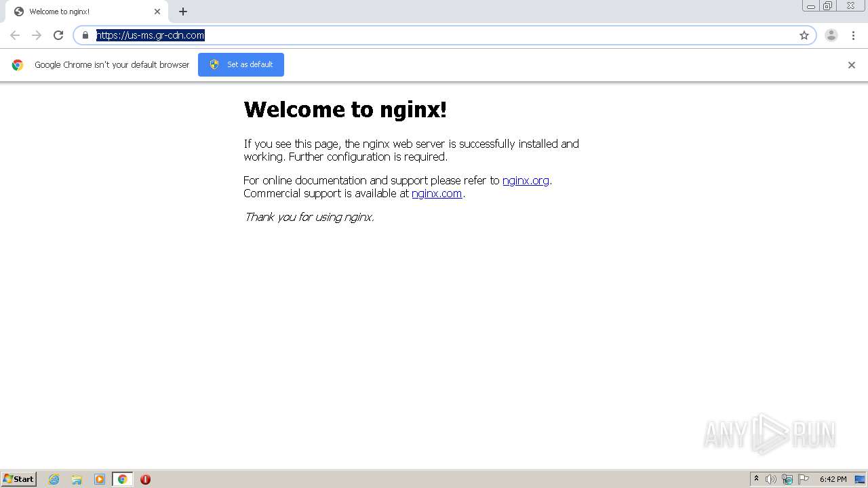Open the nginx.com link

pyautogui.click(x=437, y=193)
